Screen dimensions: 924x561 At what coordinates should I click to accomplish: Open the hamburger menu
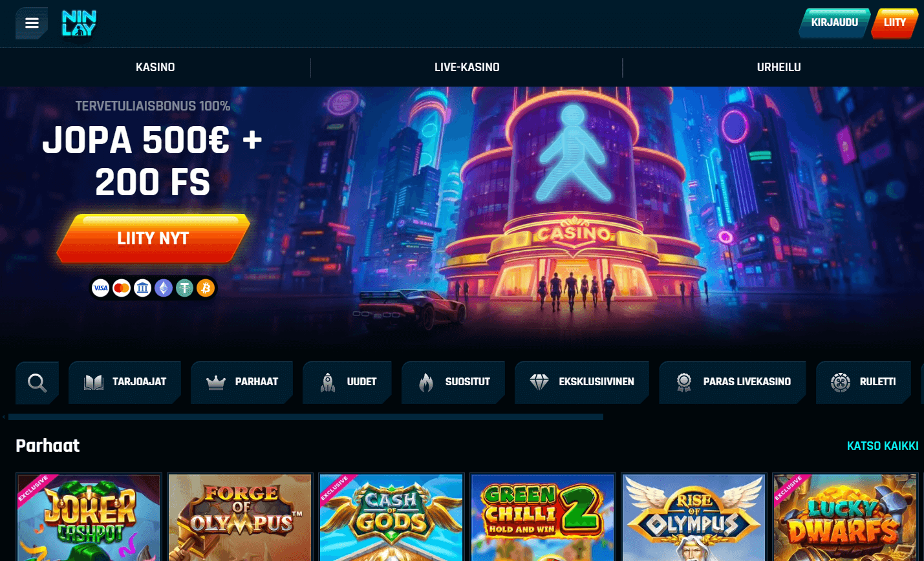[32, 23]
